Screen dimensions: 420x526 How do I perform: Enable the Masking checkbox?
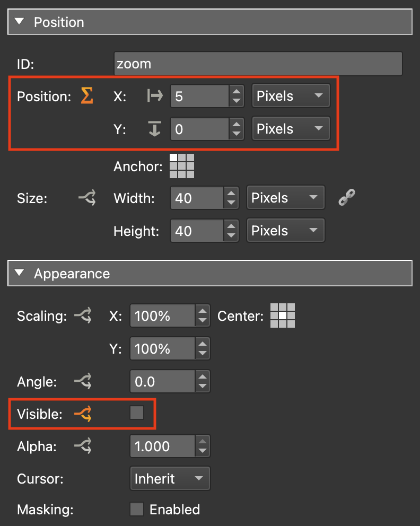137,510
